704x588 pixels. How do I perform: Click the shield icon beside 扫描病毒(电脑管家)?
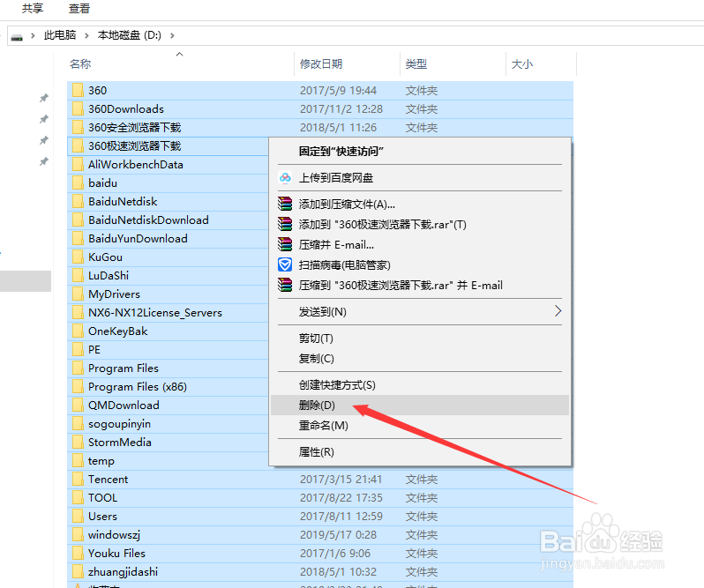click(x=285, y=264)
